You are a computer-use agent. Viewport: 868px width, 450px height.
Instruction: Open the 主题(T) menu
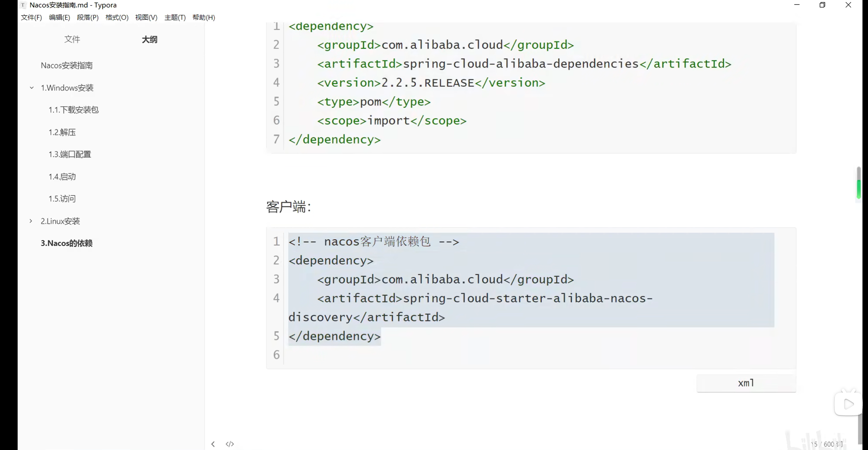click(175, 17)
